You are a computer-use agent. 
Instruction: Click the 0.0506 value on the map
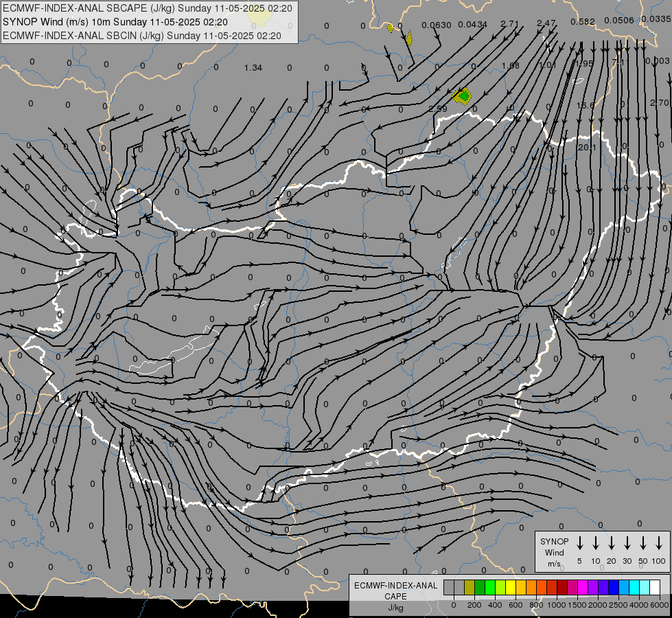click(x=619, y=20)
